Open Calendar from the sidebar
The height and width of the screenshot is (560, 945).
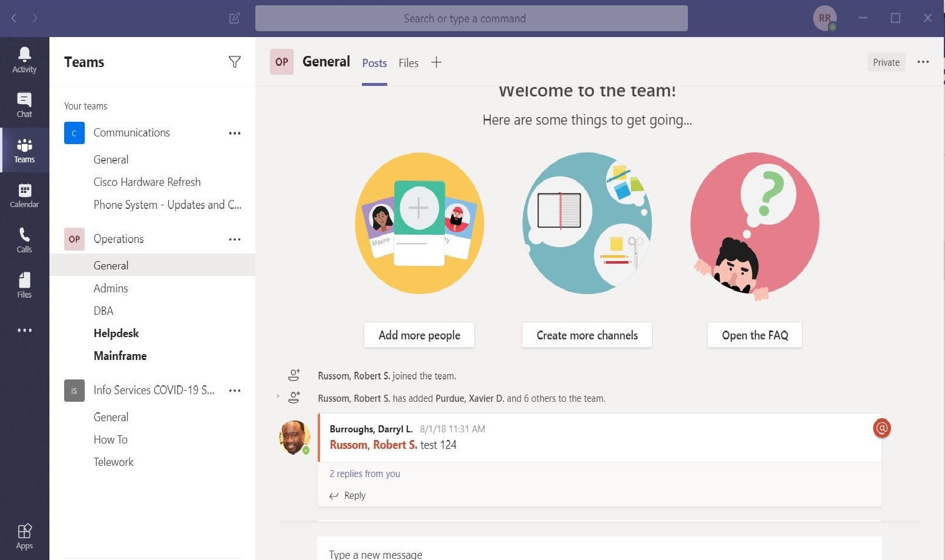coord(24,195)
